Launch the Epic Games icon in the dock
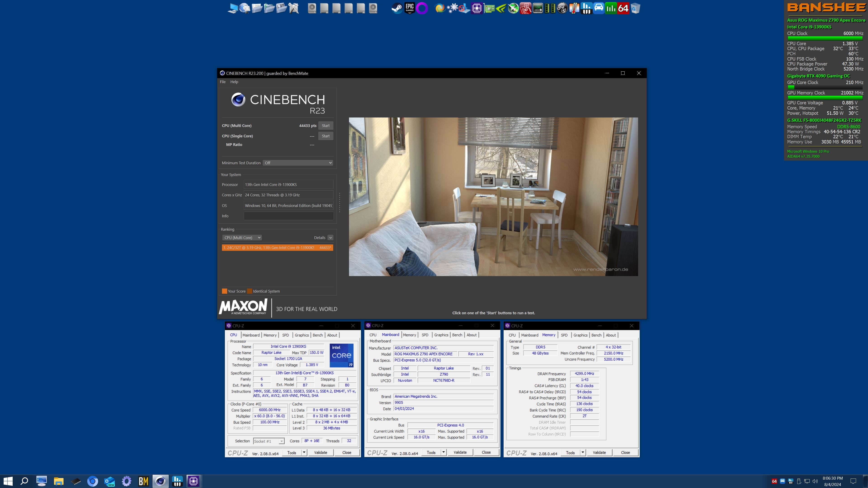This screenshot has width=868, height=488. [x=409, y=8]
